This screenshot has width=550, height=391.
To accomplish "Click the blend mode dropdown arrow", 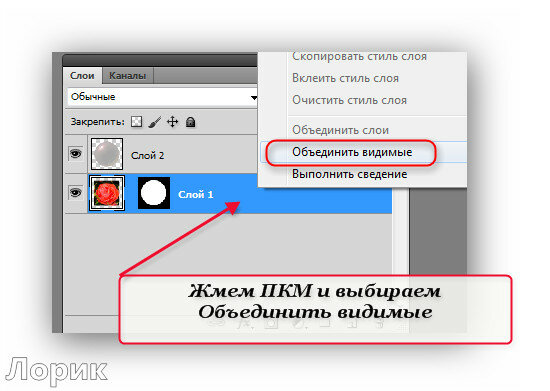I will point(254,97).
